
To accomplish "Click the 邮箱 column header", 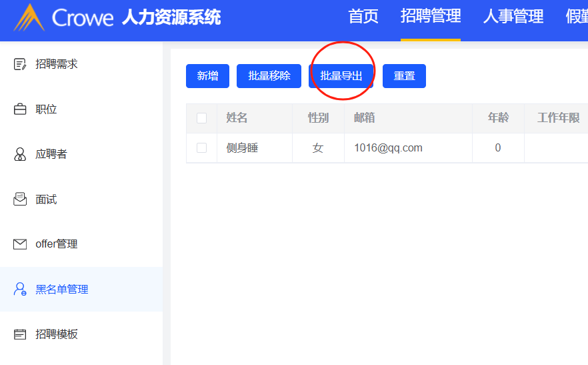I will 409,118.
